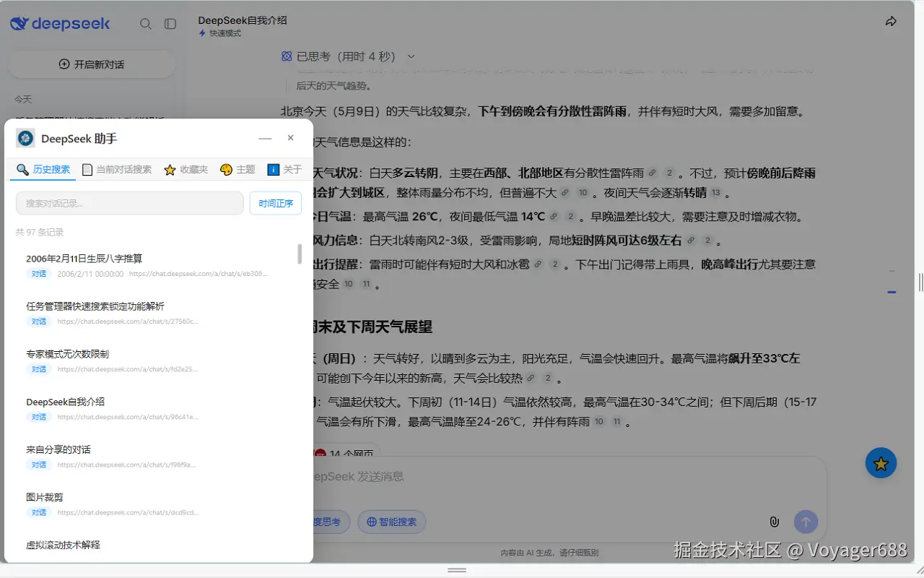Click the floating star favorites button
Image resolution: width=924 pixels, height=578 pixels.
point(881,464)
